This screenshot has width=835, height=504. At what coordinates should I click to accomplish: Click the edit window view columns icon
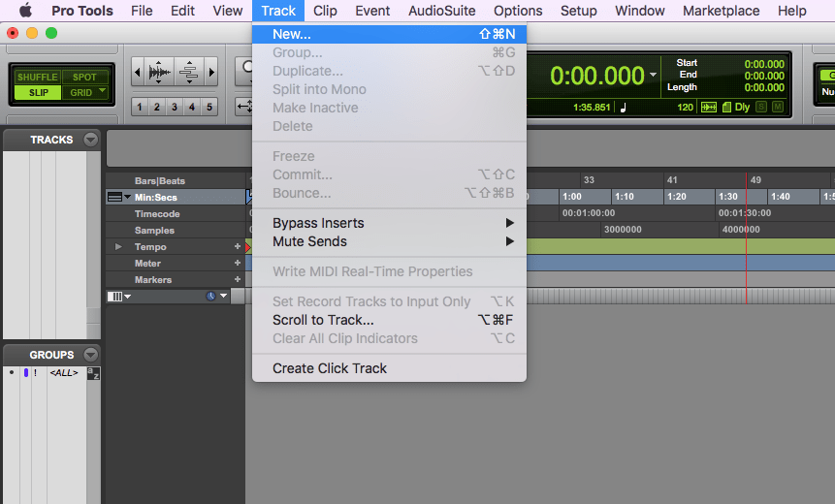114,297
